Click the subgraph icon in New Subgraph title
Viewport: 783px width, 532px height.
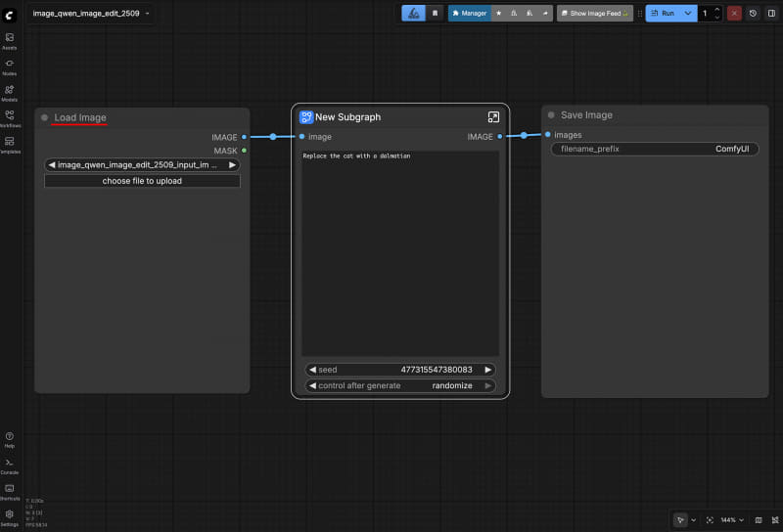305,117
